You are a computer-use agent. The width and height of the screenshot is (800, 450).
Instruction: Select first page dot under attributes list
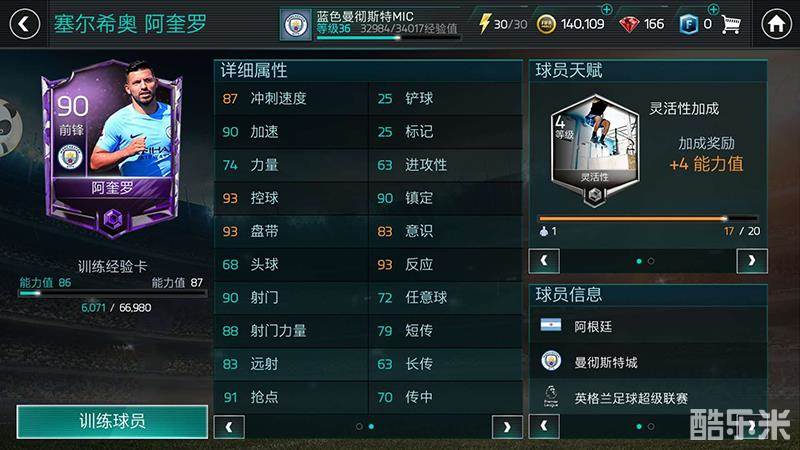click(359, 426)
